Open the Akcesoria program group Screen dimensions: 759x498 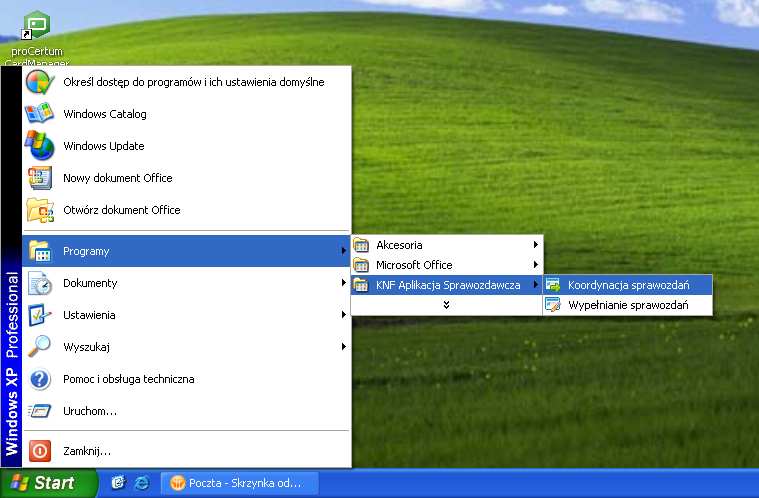(x=447, y=245)
